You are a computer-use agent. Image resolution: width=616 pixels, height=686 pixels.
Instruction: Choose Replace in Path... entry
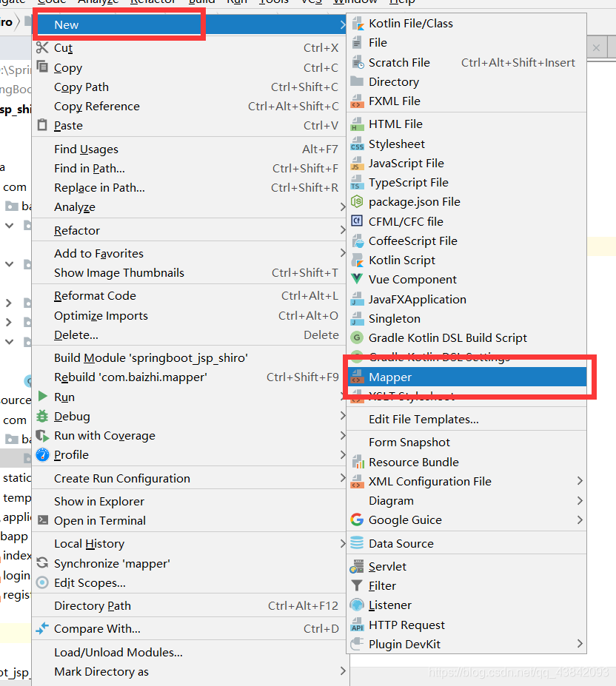pyautogui.click(x=188, y=188)
